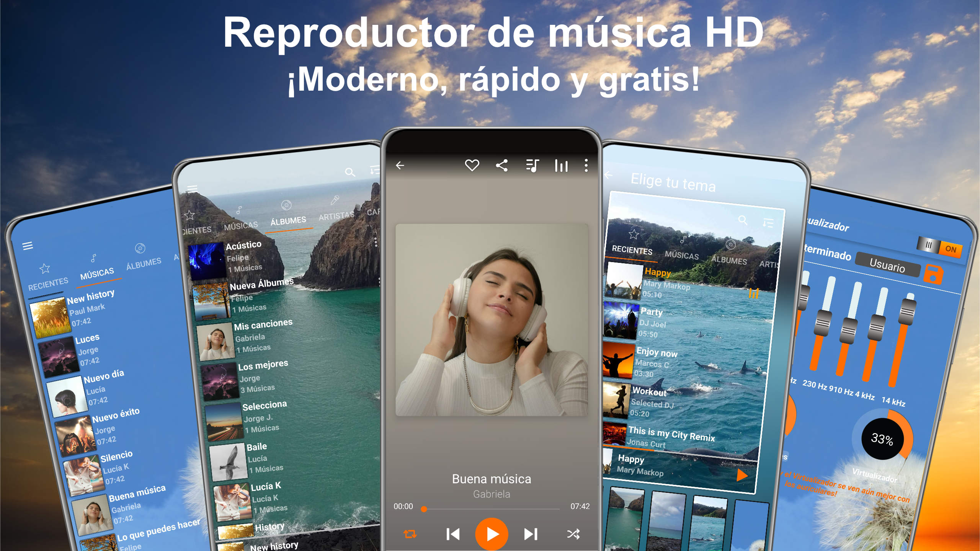Select the ÁLBUMES tab in the theme preview

coord(729,260)
